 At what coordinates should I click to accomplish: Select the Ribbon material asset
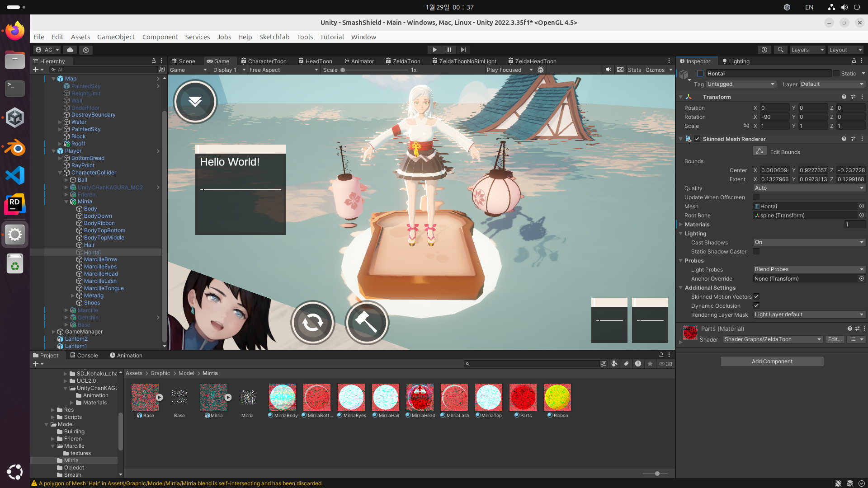click(557, 400)
